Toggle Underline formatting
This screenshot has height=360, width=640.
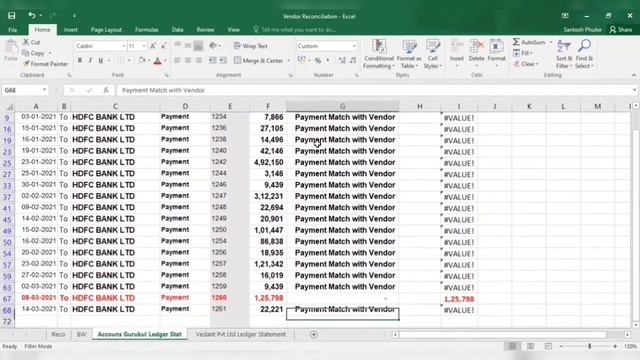tap(100, 60)
